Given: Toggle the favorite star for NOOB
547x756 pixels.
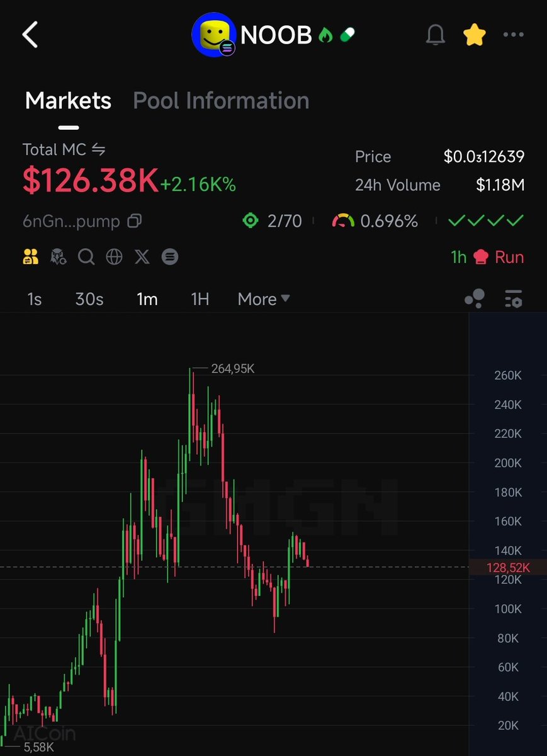Looking at the screenshot, I should point(474,35).
